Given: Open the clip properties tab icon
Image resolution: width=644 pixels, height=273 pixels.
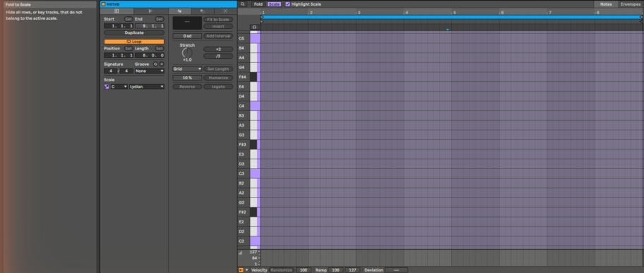Looking at the screenshot, I should [x=117, y=11].
